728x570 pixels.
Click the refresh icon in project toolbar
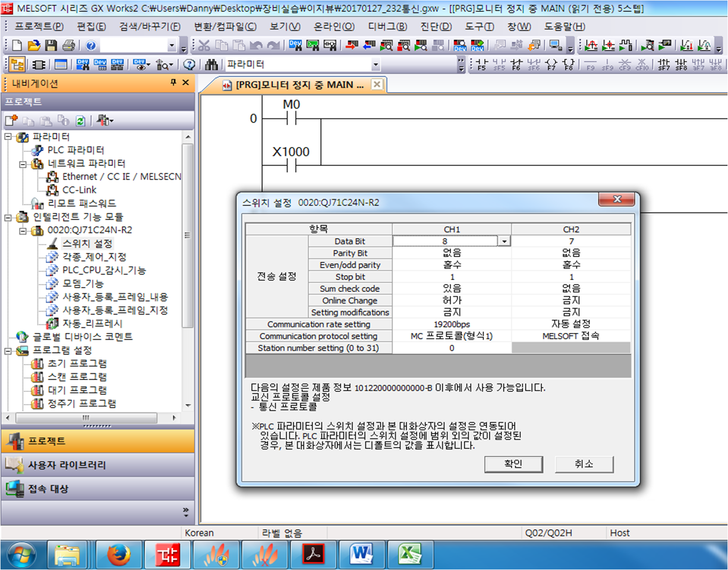point(80,121)
